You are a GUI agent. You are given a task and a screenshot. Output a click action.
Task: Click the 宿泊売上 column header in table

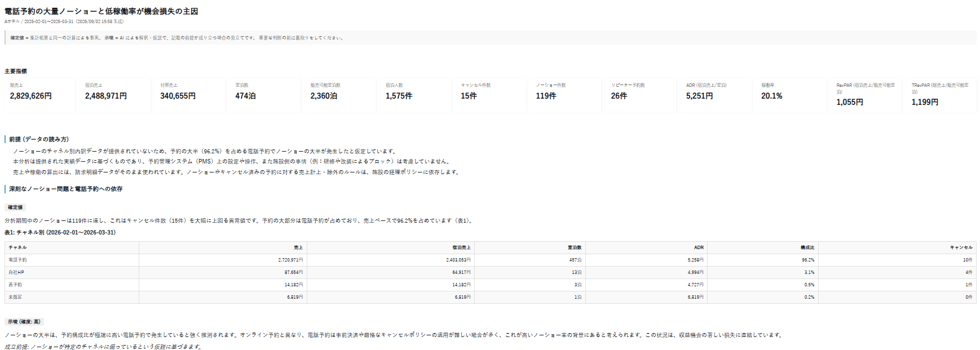391,247
